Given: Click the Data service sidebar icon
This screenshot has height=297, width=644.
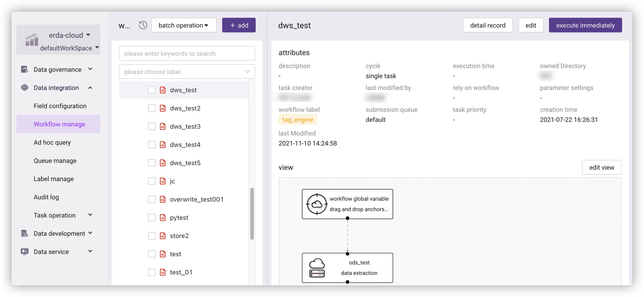Looking at the screenshot, I should tap(25, 251).
